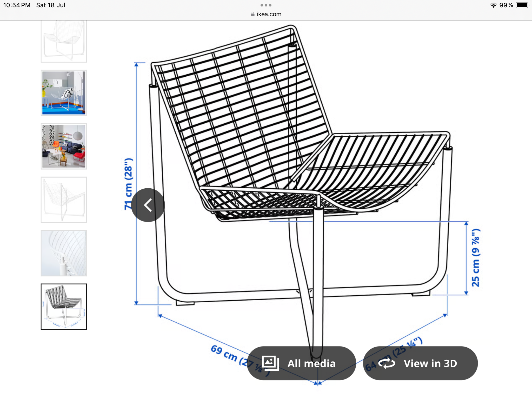Tap the gallery icon in All media
The image size is (532, 399).
(270, 363)
